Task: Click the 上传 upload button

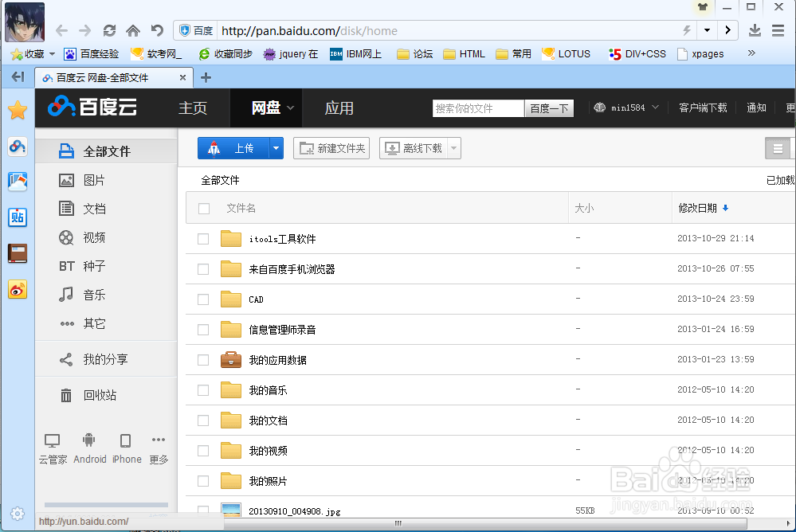Action: coord(233,148)
